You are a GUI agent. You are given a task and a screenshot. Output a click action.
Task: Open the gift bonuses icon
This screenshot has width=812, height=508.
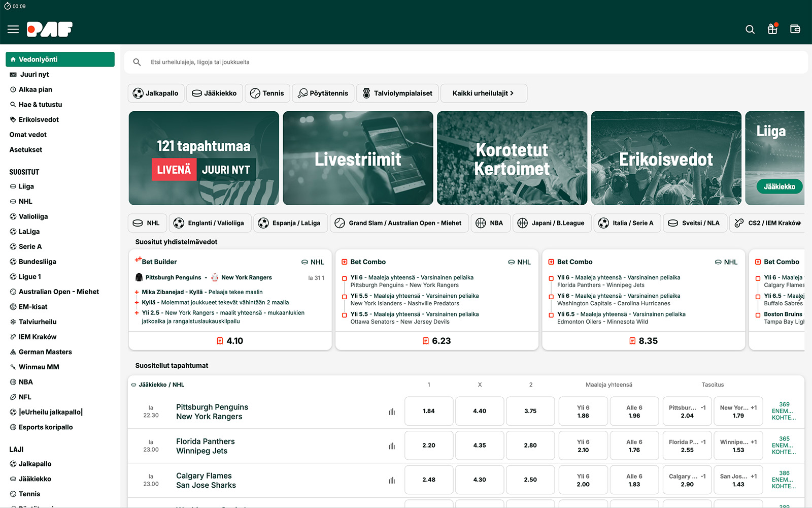[x=772, y=29]
